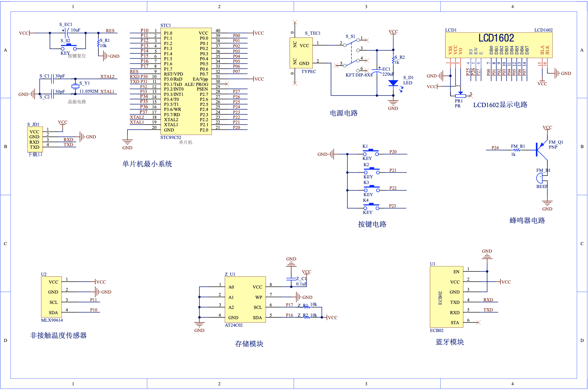Click the FM_R1 1k resistor symbol

pyautogui.click(x=516, y=150)
